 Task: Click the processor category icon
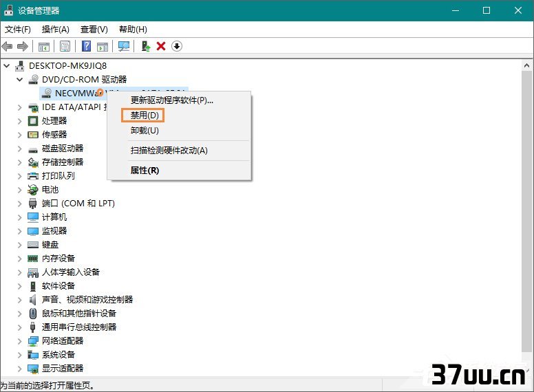33,121
